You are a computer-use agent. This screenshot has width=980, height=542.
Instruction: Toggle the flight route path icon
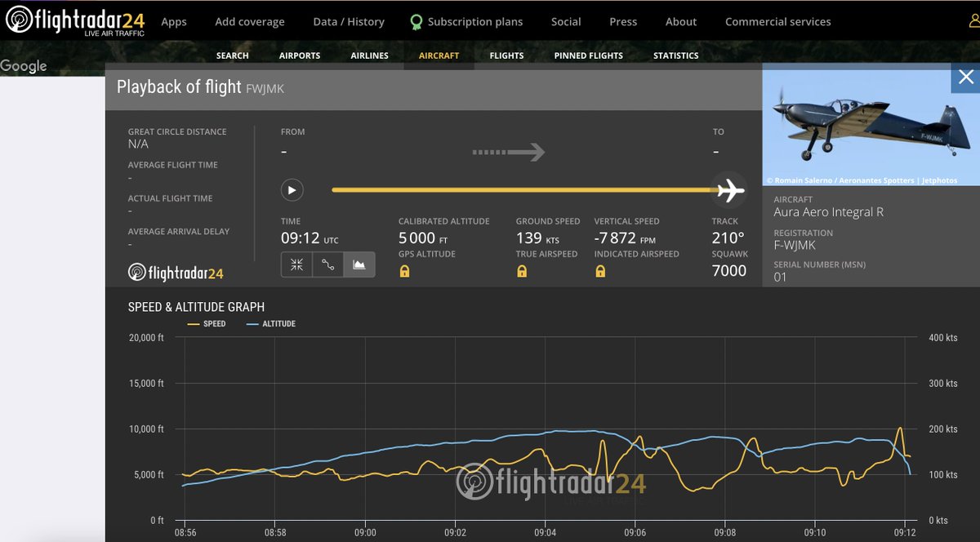tap(327, 264)
